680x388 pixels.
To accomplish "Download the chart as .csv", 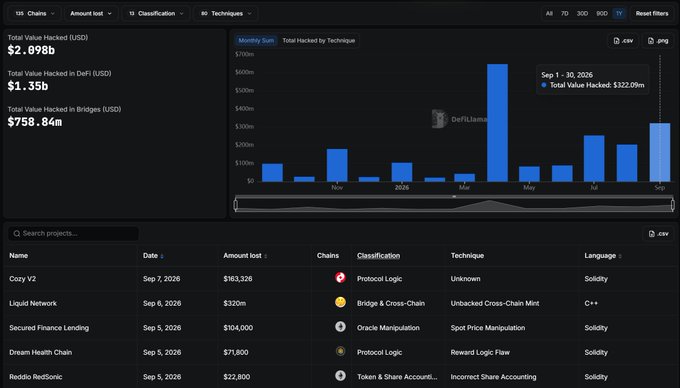I will pyautogui.click(x=623, y=41).
